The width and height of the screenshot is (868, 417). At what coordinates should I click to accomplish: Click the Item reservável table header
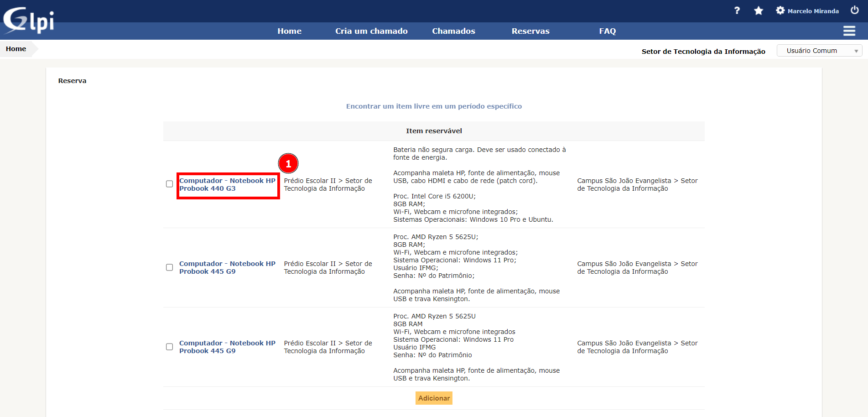click(x=434, y=131)
